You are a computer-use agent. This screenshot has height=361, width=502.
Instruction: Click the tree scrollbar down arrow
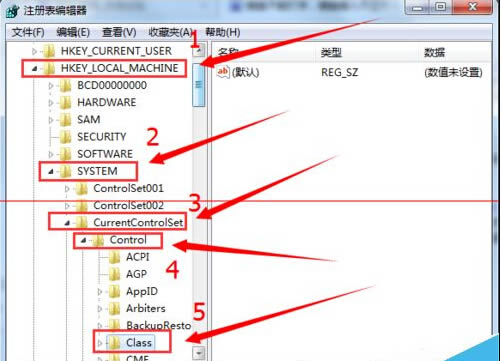pyautogui.click(x=199, y=353)
